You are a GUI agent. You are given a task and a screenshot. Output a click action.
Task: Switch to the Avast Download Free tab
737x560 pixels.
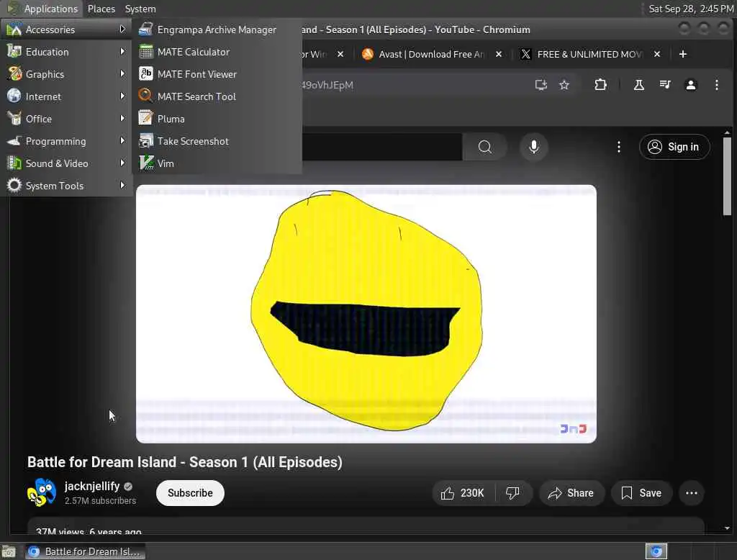(x=431, y=55)
